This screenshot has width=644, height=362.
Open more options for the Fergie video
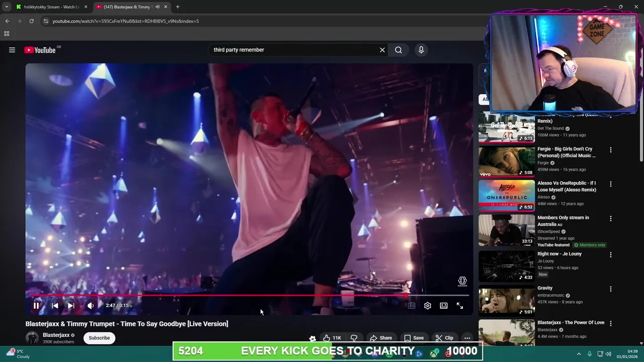click(x=611, y=150)
